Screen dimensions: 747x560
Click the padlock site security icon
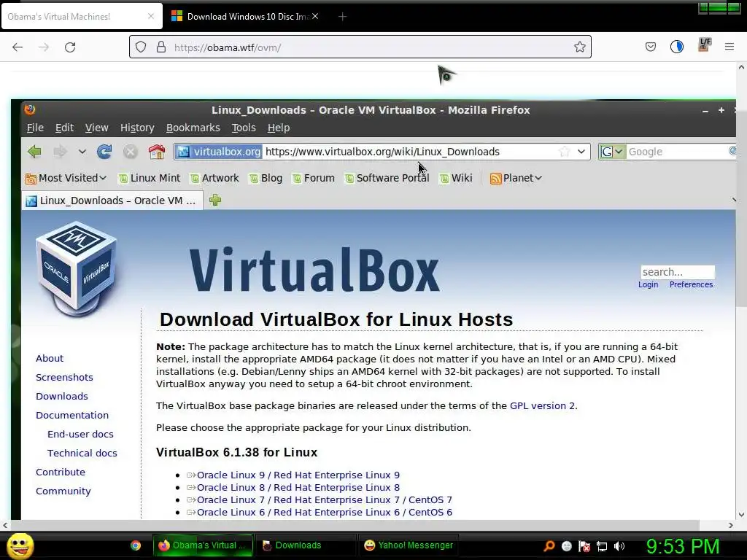(161, 47)
